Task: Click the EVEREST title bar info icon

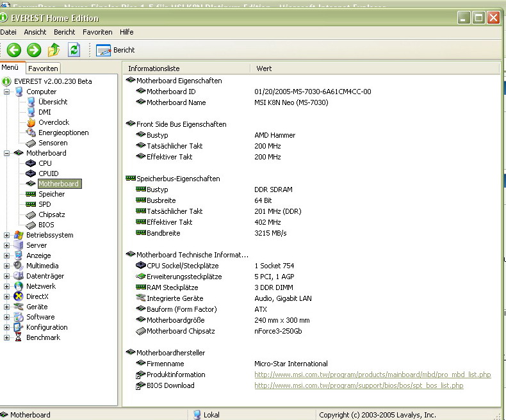Action: click(4, 17)
